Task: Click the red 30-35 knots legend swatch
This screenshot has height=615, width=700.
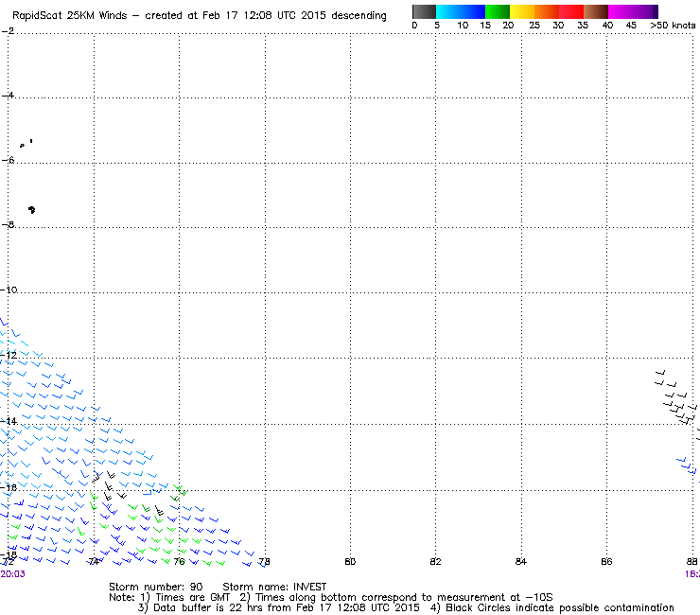Action: click(x=571, y=11)
